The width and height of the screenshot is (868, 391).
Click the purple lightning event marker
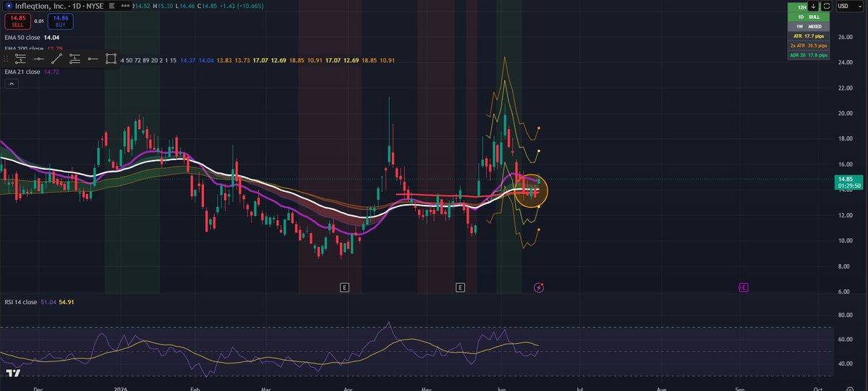click(x=538, y=287)
